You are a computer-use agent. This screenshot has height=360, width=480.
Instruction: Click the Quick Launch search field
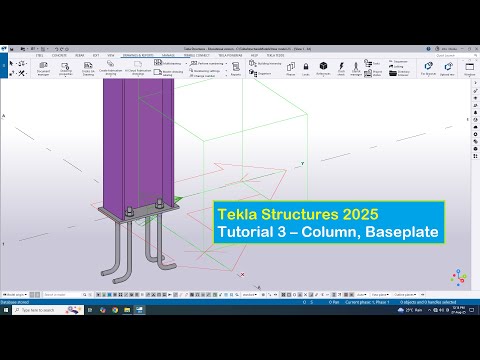[456, 55]
